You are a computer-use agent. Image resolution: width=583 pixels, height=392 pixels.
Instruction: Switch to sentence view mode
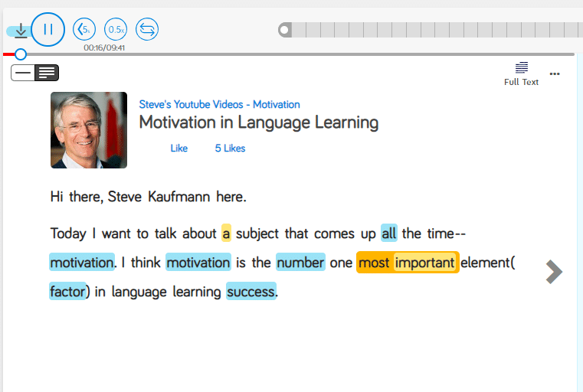tap(23, 73)
